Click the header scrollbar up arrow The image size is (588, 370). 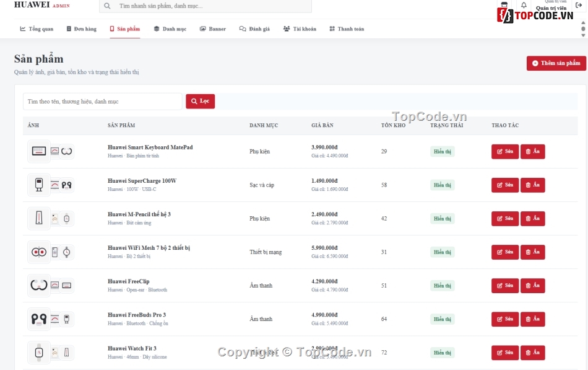pyautogui.click(x=583, y=22)
